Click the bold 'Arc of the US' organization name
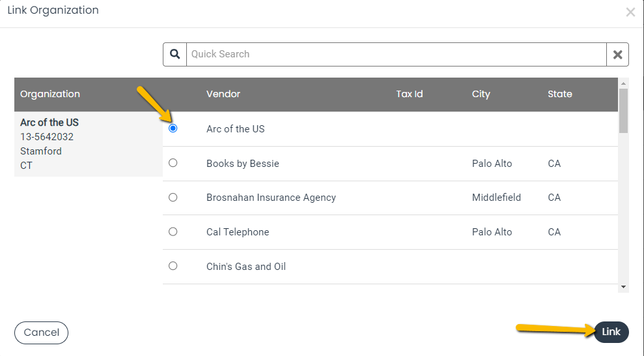 click(49, 123)
